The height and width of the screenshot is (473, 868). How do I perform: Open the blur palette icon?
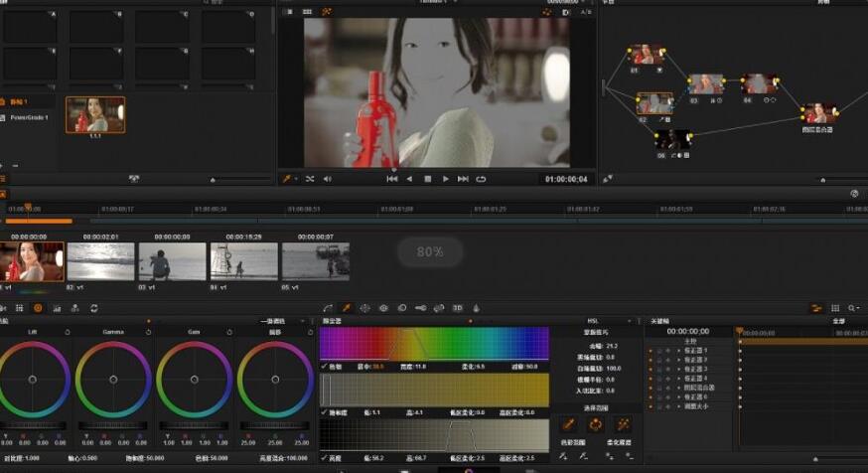[x=402, y=308]
